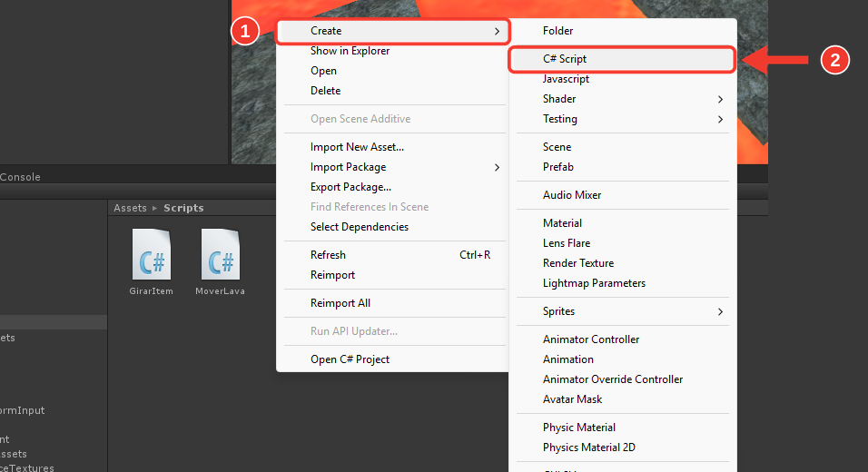This screenshot has height=472, width=868.
Task: Click Select Dependencies
Action: pyautogui.click(x=392, y=227)
